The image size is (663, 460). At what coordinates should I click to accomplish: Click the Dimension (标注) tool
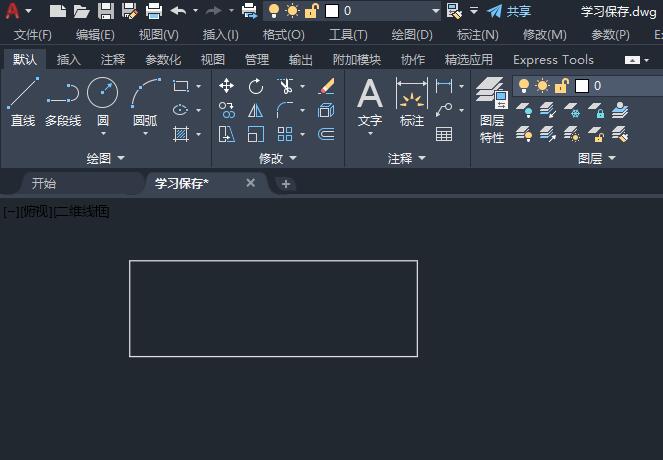(x=412, y=102)
